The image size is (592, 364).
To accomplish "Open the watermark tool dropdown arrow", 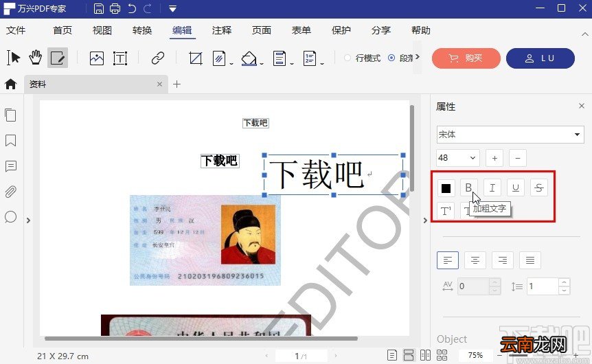I will (x=231, y=64).
